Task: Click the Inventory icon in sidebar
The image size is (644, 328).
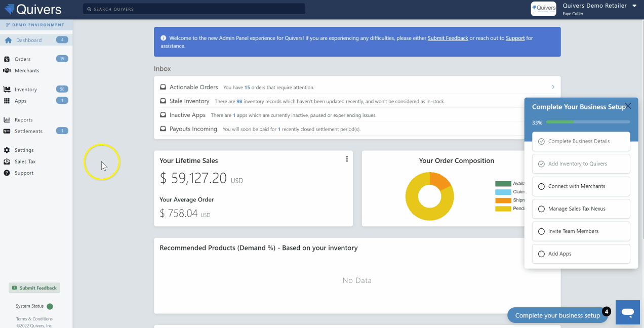Action: tap(7, 90)
